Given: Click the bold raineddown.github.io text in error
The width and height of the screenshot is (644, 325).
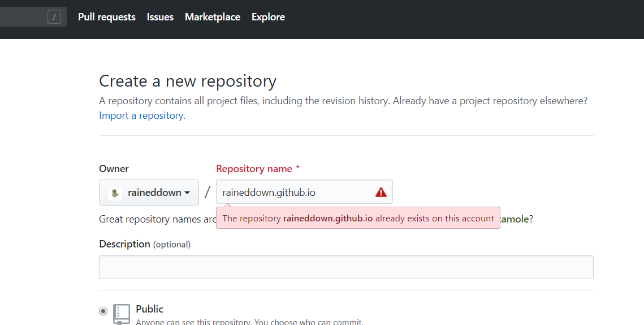Looking at the screenshot, I should [328, 219].
